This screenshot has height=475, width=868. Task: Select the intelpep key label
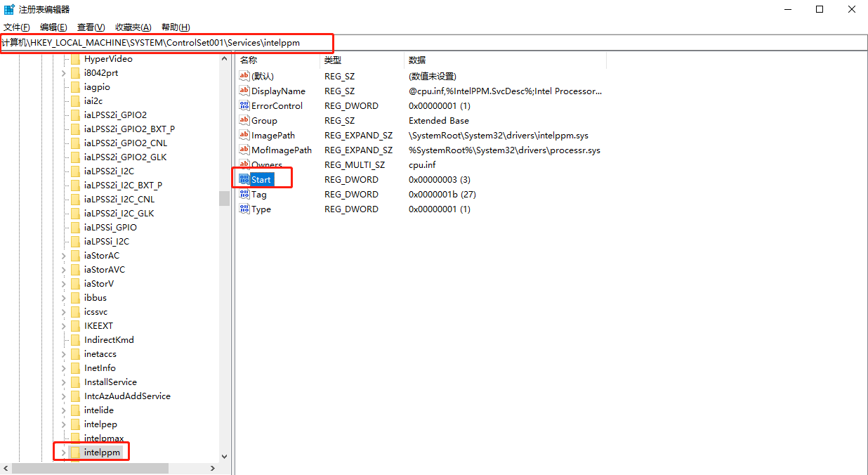100,424
